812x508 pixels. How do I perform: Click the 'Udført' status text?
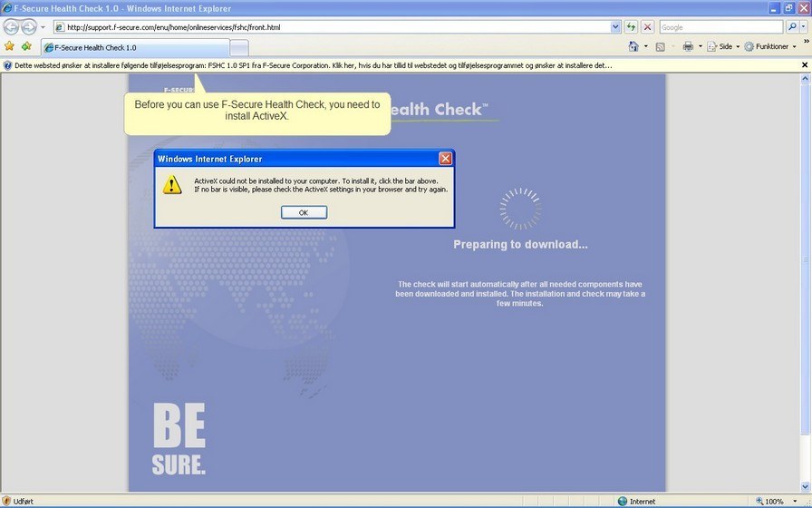click(24, 502)
